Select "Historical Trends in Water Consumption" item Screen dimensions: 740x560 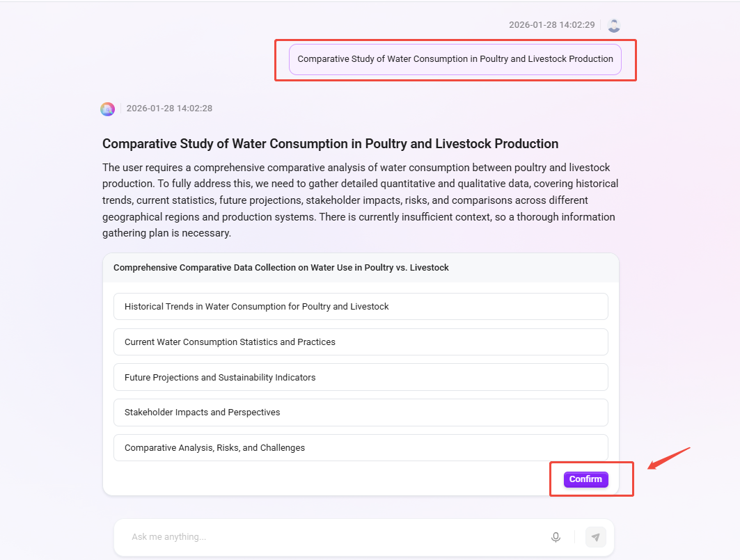click(x=361, y=307)
